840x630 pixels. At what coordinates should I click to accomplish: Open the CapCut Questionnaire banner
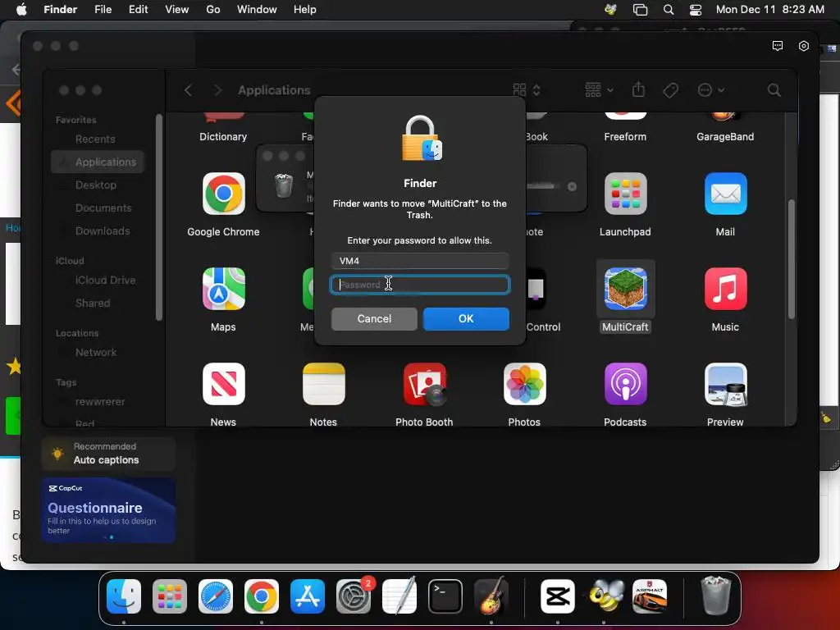(108, 510)
